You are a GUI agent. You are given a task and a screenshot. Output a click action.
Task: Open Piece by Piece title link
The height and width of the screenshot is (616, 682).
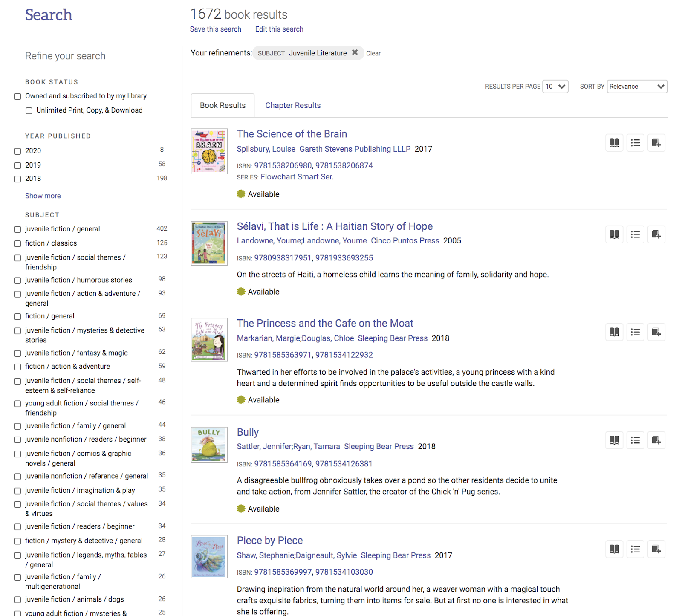[x=270, y=541]
